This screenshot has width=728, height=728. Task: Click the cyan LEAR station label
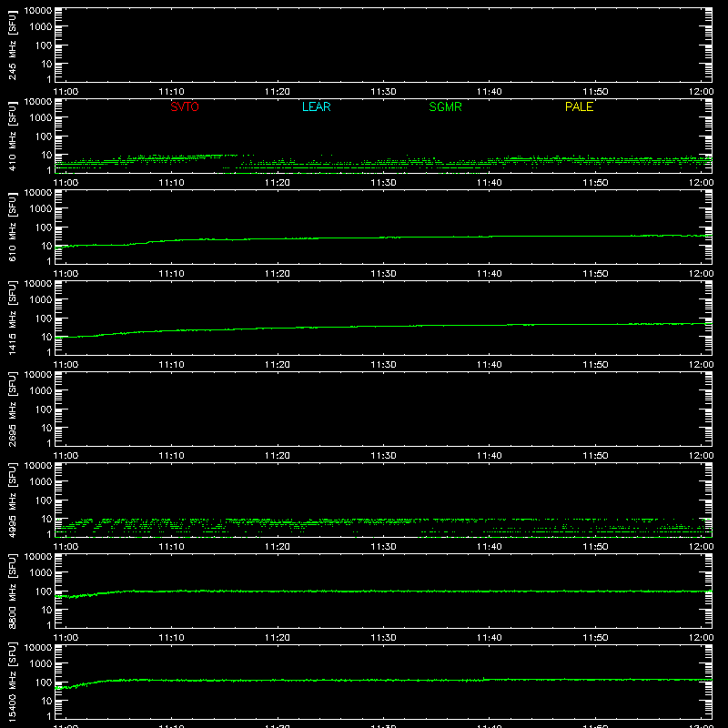click(x=316, y=106)
